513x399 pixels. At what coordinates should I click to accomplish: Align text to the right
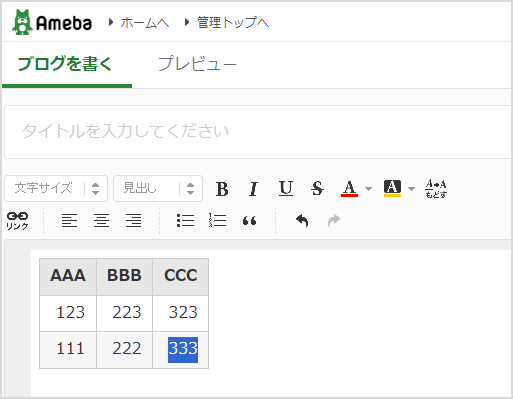click(133, 220)
